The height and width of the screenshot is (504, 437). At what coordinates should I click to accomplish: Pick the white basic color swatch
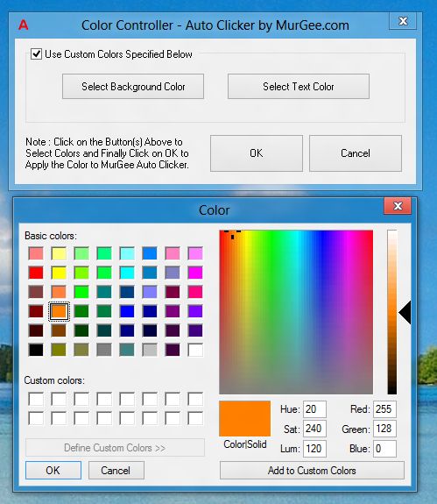pos(195,350)
